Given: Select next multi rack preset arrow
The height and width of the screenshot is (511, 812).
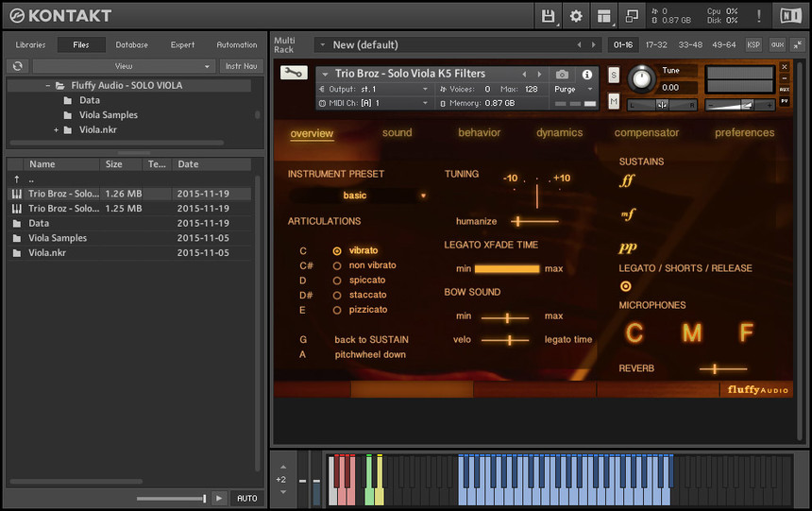Looking at the screenshot, I should (x=594, y=45).
